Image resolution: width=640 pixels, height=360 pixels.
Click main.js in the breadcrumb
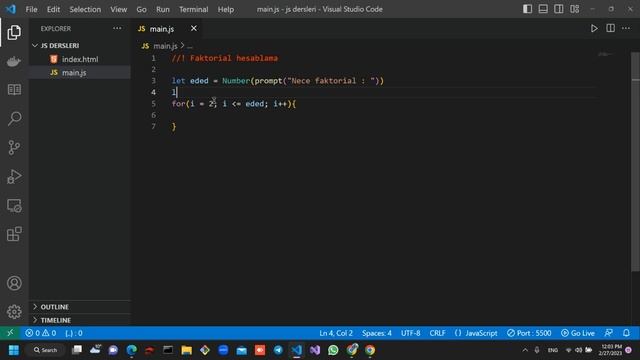click(165, 46)
